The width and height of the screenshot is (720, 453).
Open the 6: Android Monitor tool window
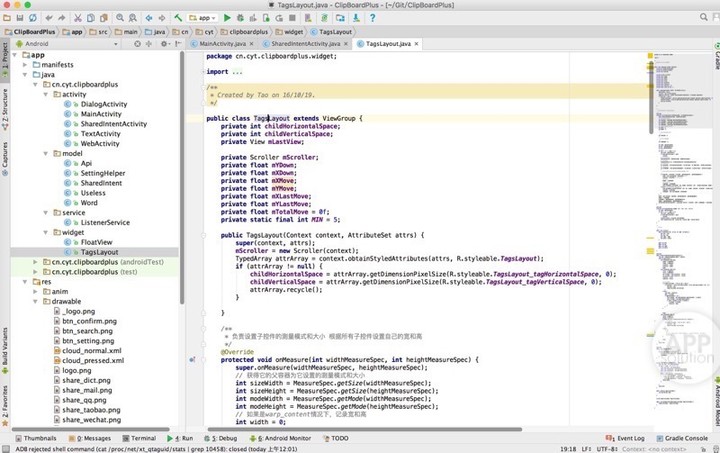point(280,438)
